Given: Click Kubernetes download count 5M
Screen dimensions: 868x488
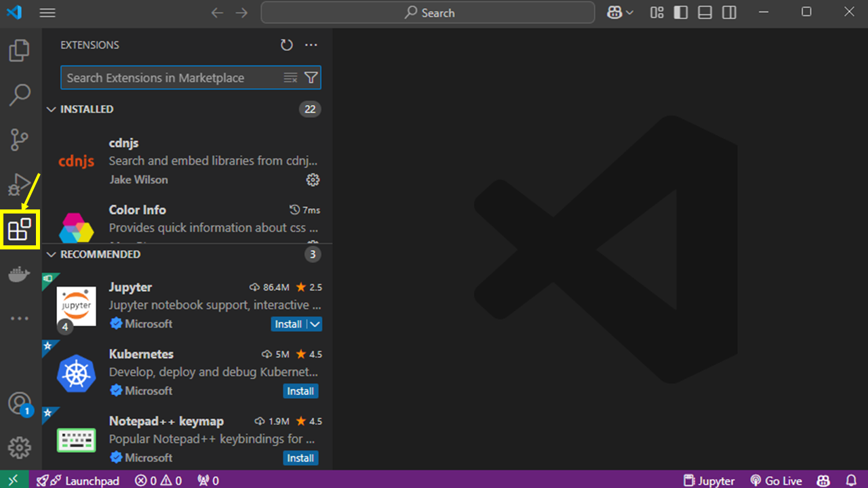Looking at the screenshot, I should [x=275, y=354].
